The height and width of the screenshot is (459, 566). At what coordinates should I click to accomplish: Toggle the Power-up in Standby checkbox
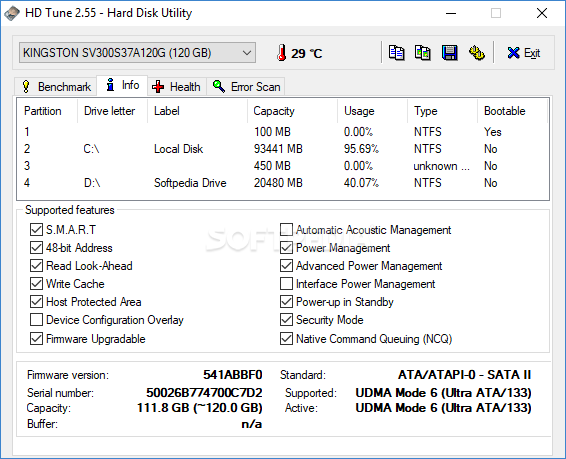click(x=286, y=302)
